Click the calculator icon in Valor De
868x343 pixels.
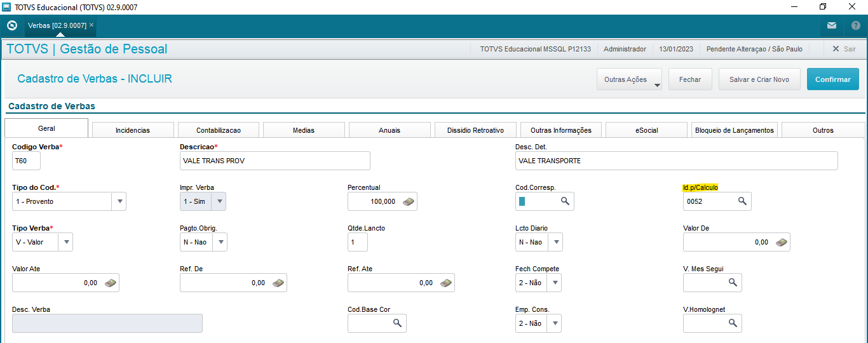pos(782,242)
